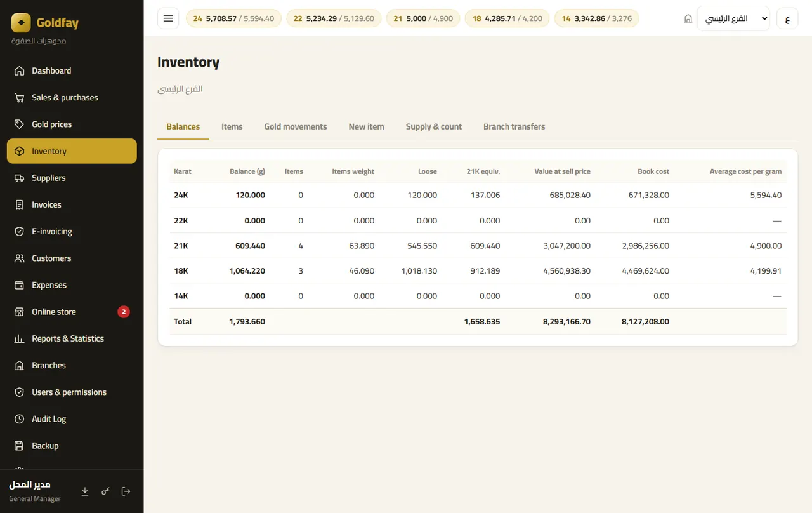The height and width of the screenshot is (513, 812).
Task: Click total value at sell price 8,293,166.70
Action: 566,322
